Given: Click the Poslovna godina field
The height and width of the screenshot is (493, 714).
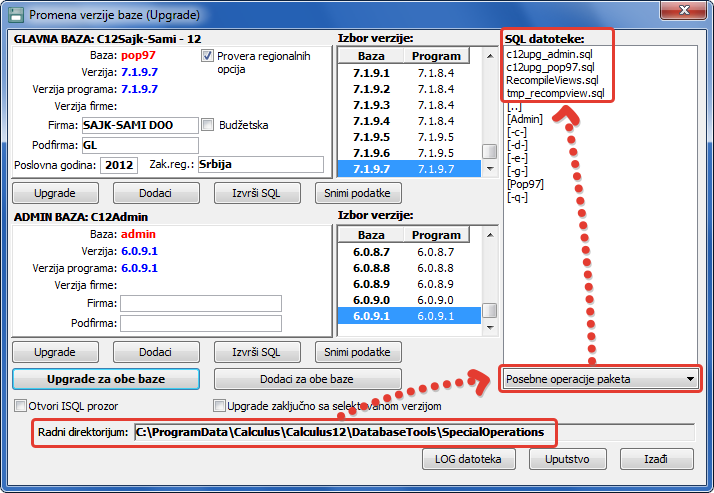Looking at the screenshot, I should (x=117, y=164).
